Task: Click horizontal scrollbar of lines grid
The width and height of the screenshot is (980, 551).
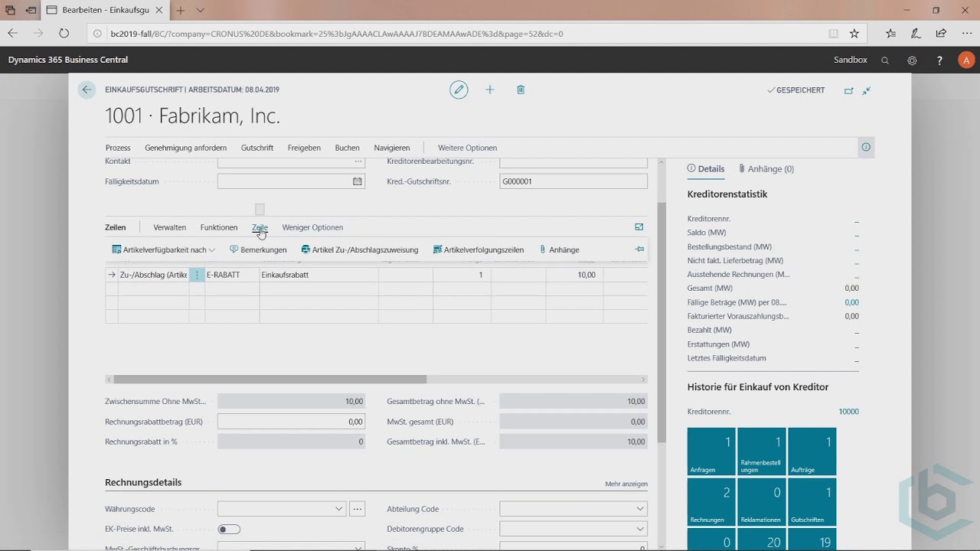Action: point(269,380)
